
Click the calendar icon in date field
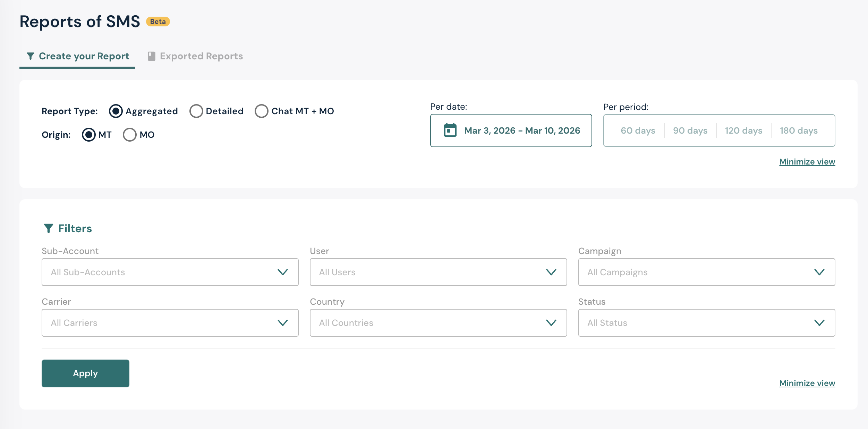coord(450,131)
